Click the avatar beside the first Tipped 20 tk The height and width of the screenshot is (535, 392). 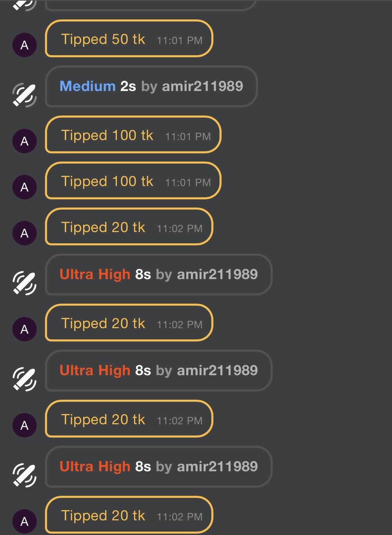pos(25,233)
